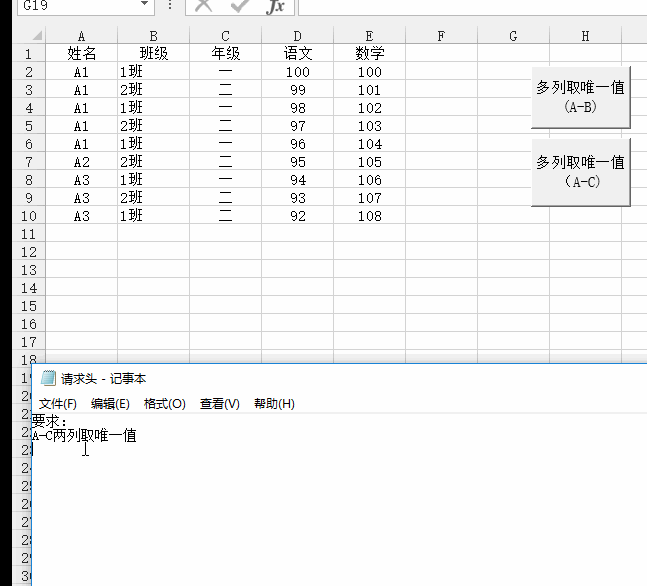The height and width of the screenshot is (586, 647).
Task: Click cell D7 with value 95
Action: [297, 161]
